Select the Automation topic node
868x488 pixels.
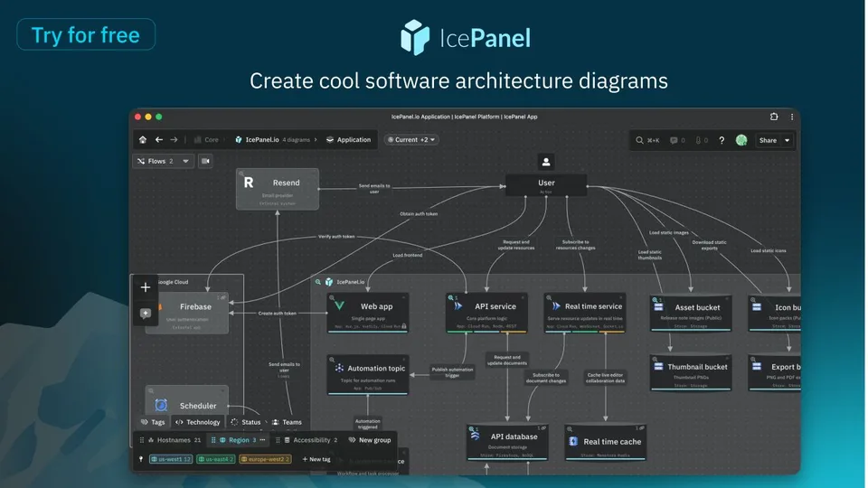click(x=368, y=374)
